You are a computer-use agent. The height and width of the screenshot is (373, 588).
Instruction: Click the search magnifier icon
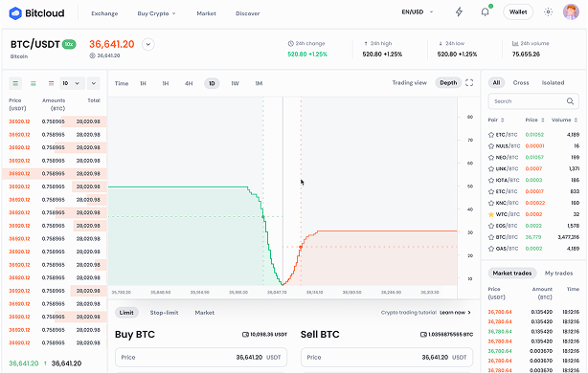point(570,101)
